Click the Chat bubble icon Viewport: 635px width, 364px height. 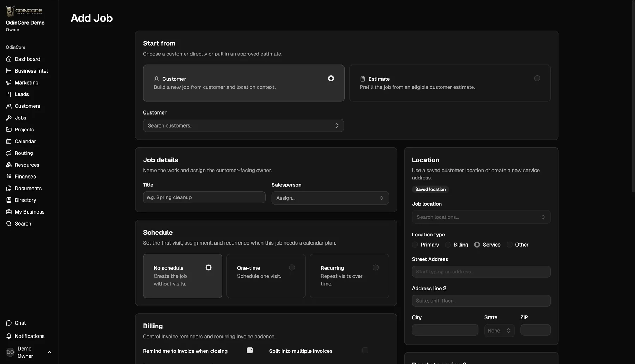point(9,323)
